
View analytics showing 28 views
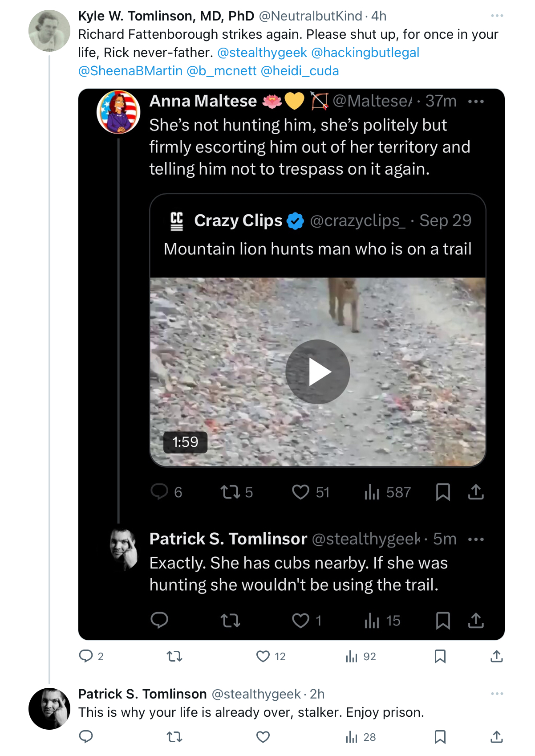[x=361, y=737]
